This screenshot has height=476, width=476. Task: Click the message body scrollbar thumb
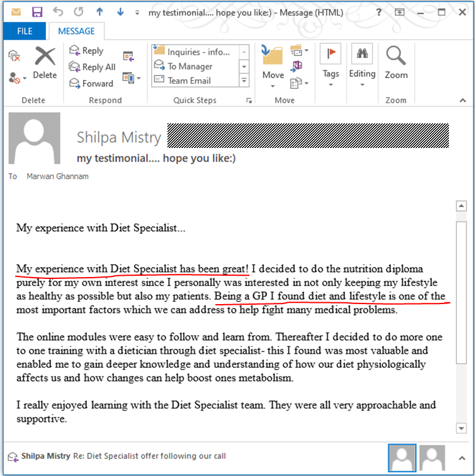(x=462, y=292)
